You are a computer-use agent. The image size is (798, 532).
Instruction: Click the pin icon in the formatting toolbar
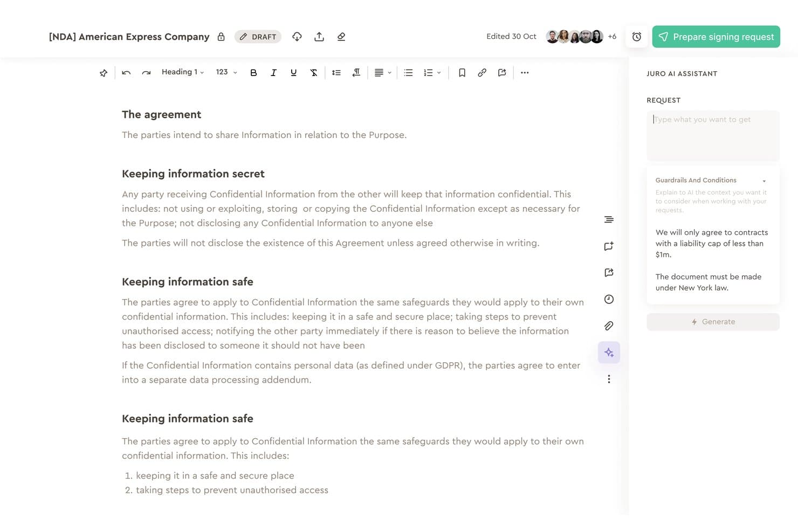click(x=104, y=73)
